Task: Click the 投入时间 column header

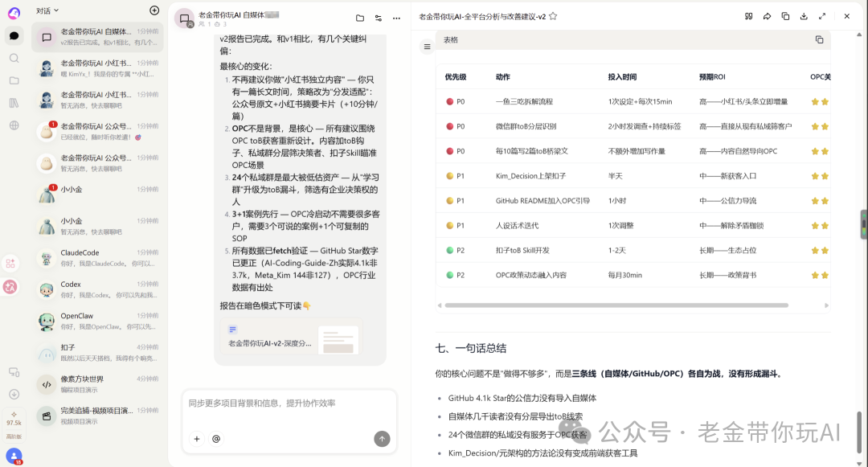Action: click(x=622, y=77)
